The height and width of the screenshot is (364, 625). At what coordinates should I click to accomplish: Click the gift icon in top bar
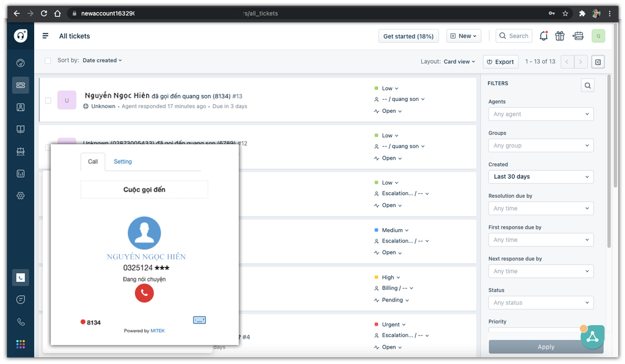coord(560,36)
